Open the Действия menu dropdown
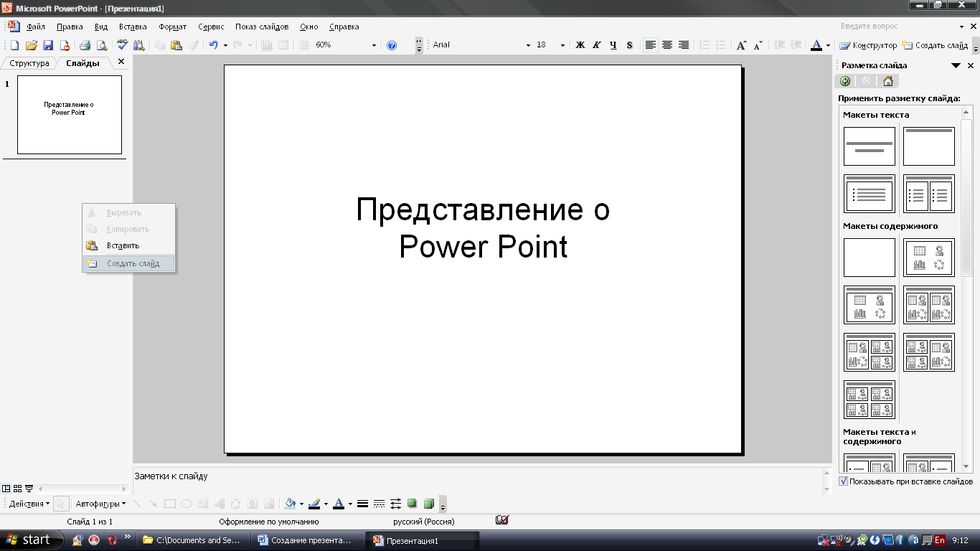Screen dimensions: 980x551 (29, 504)
